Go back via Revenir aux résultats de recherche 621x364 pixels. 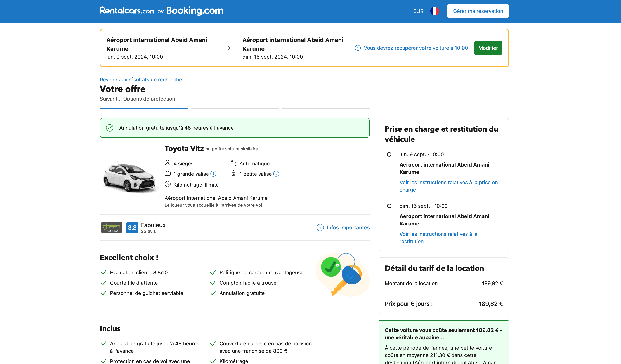click(x=141, y=80)
